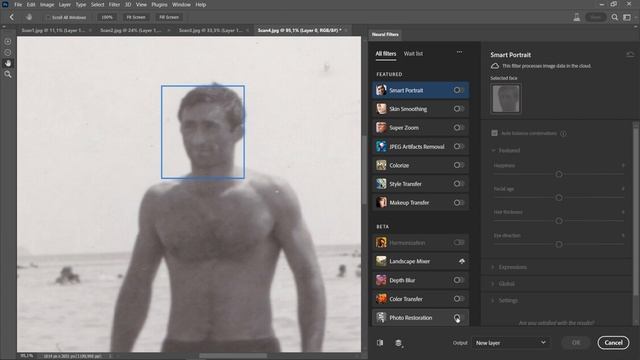Click the reset parameters icon next to Smart Portrait
640x360 pixels.
630,55
